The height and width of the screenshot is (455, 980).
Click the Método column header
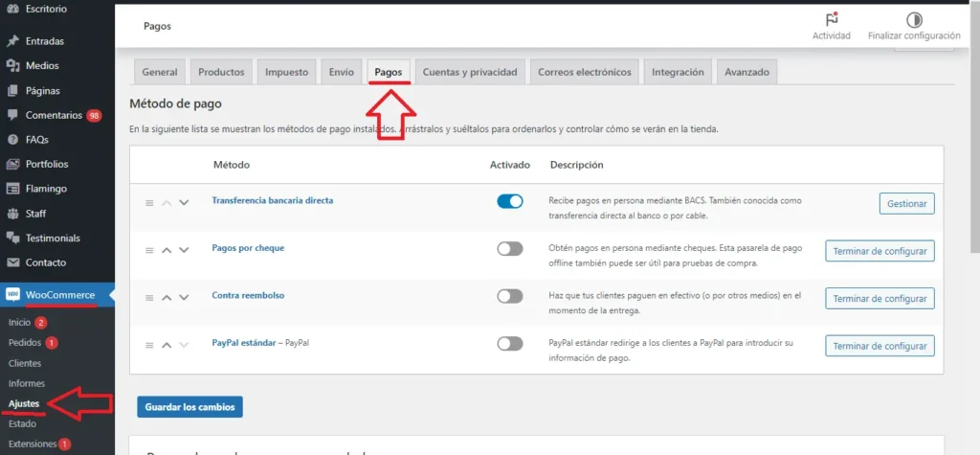pyautogui.click(x=232, y=165)
